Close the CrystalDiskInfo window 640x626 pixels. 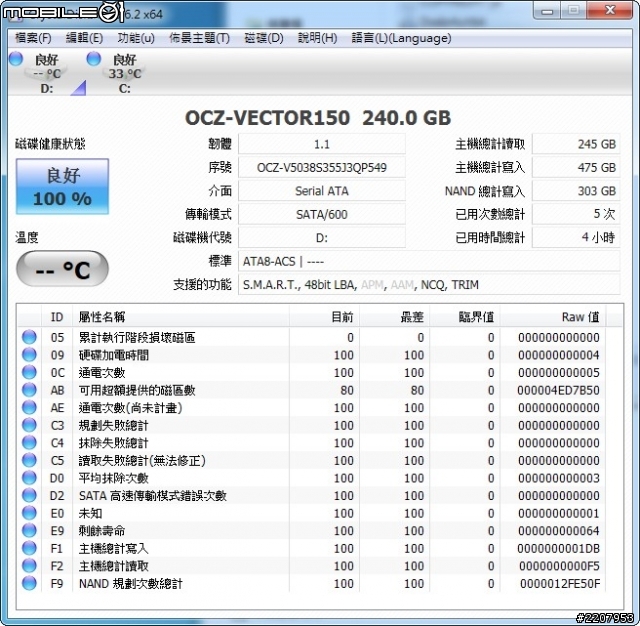coord(610,10)
